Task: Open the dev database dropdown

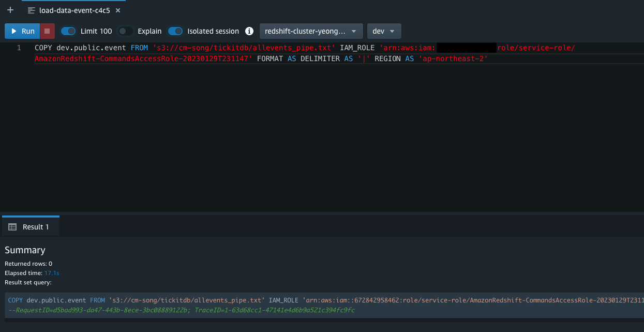Action: pos(384,31)
